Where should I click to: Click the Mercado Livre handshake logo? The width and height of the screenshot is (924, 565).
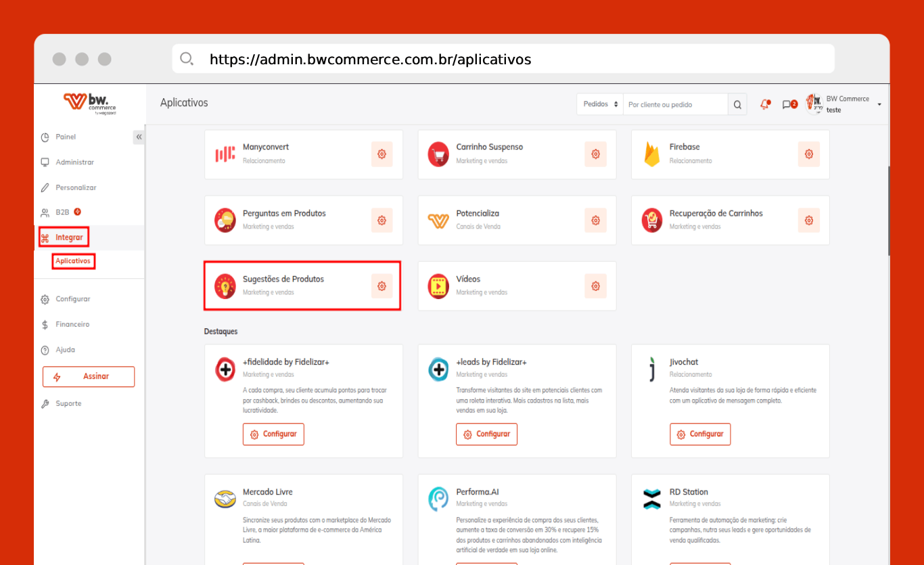225,499
